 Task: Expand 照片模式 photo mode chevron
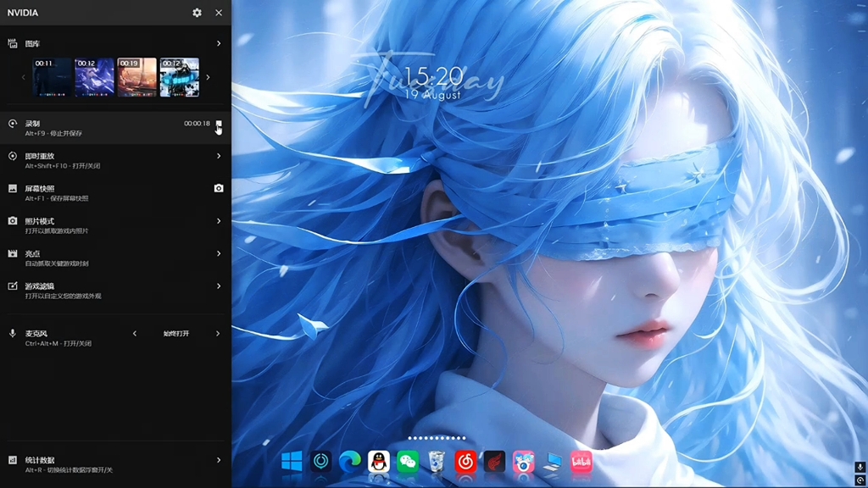(x=219, y=221)
